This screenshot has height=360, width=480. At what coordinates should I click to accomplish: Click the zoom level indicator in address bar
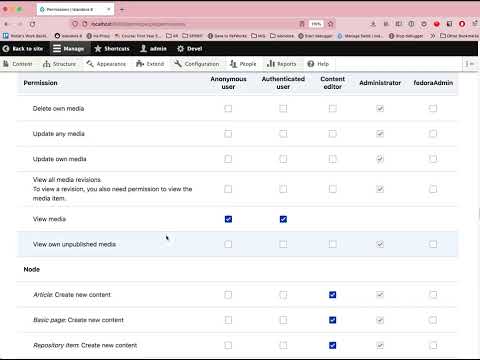click(316, 24)
